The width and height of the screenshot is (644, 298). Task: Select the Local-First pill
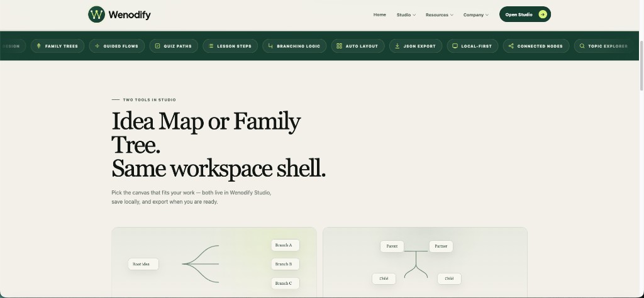click(x=472, y=46)
